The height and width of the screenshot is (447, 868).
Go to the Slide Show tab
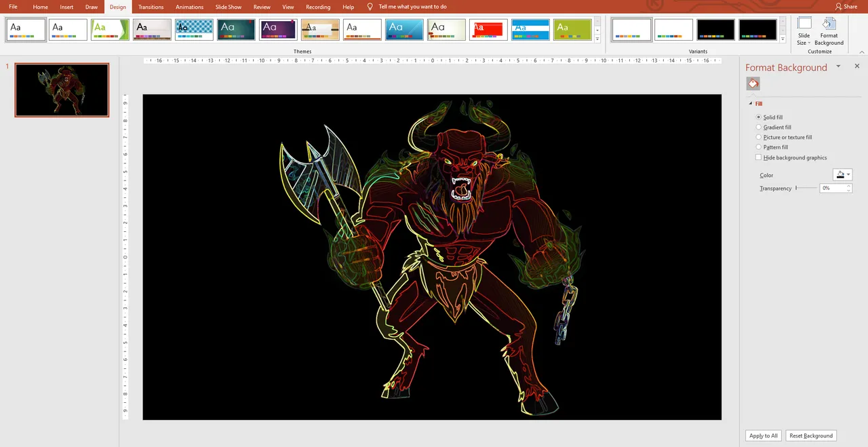point(229,7)
